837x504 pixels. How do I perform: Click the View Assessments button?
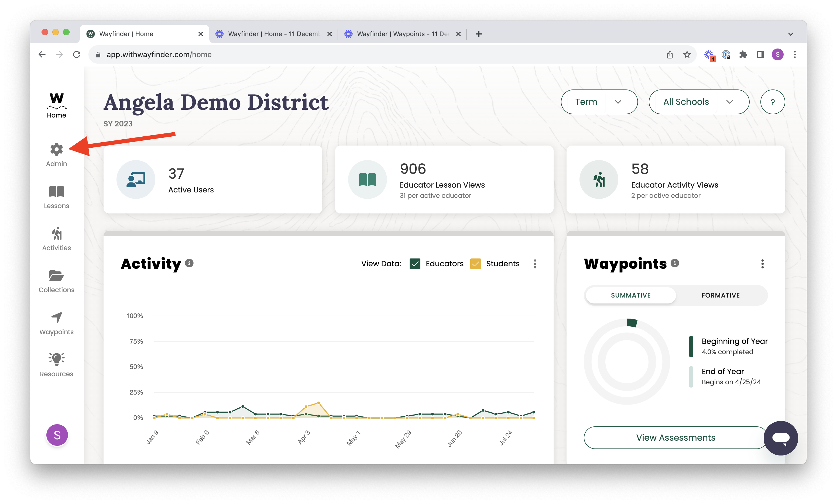pyautogui.click(x=675, y=437)
